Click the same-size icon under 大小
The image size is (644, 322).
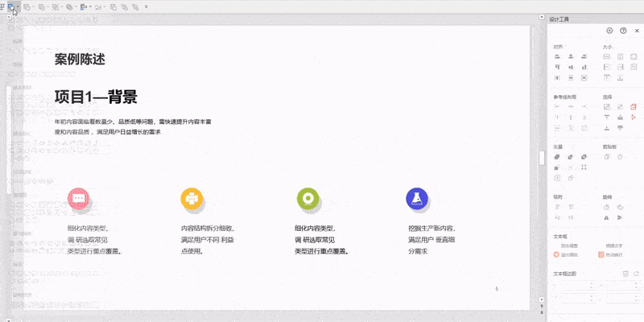pos(634,56)
